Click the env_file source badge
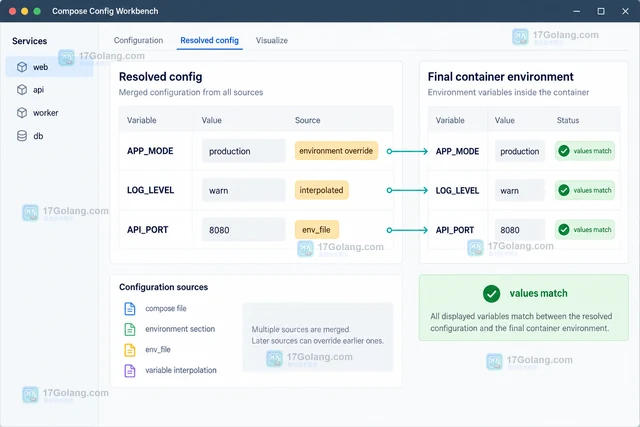This screenshot has height=427, width=640. [317, 230]
